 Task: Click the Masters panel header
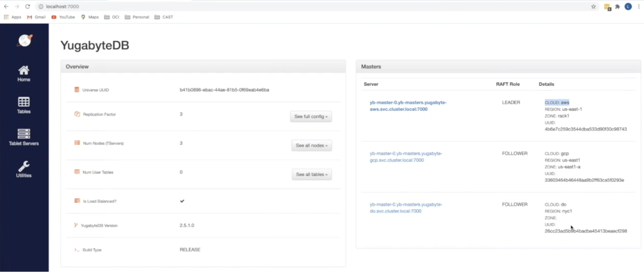click(498, 67)
